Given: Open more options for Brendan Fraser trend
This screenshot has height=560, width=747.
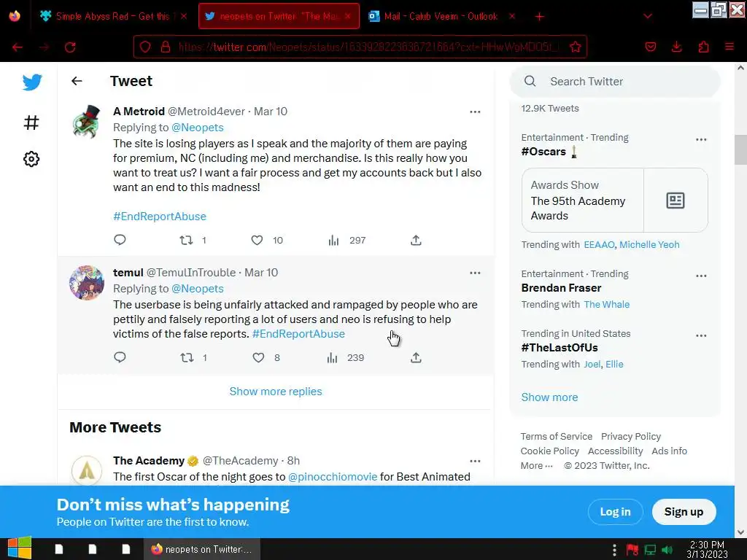Looking at the screenshot, I should click(701, 276).
